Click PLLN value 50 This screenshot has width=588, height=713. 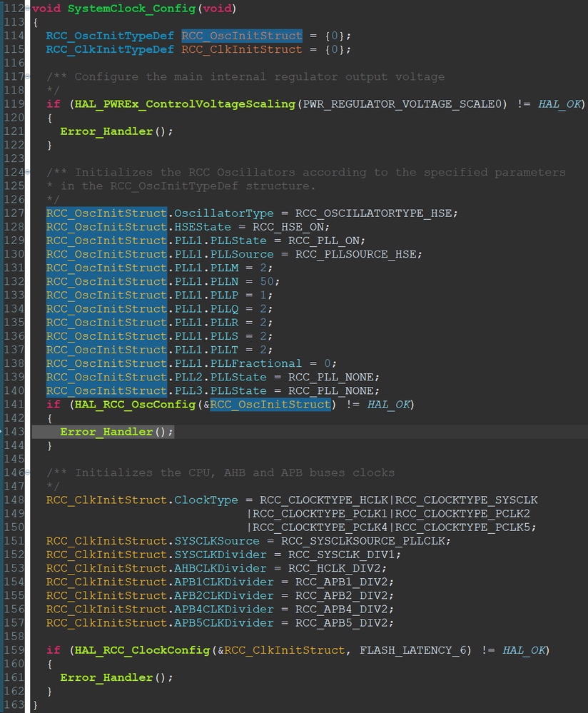click(x=267, y=281)
